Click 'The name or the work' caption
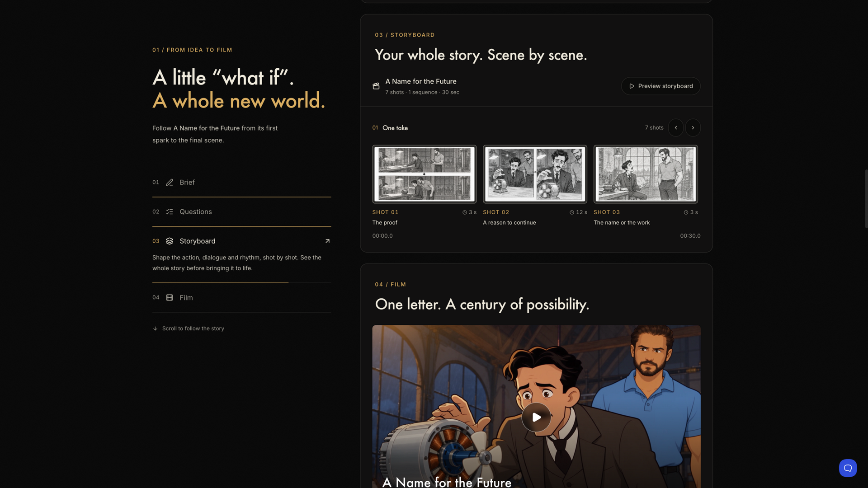The width and height of the screenshot is (868, 488). tap(622, 223)
